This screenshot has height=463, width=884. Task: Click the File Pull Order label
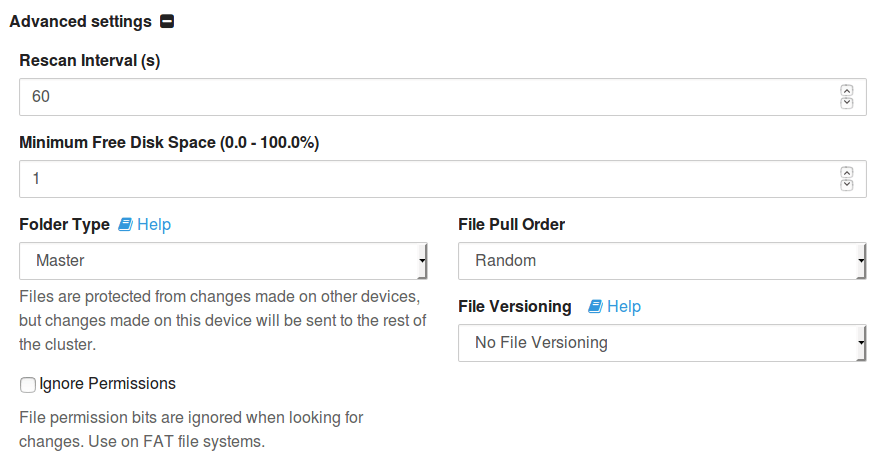(x=511, y=225)
